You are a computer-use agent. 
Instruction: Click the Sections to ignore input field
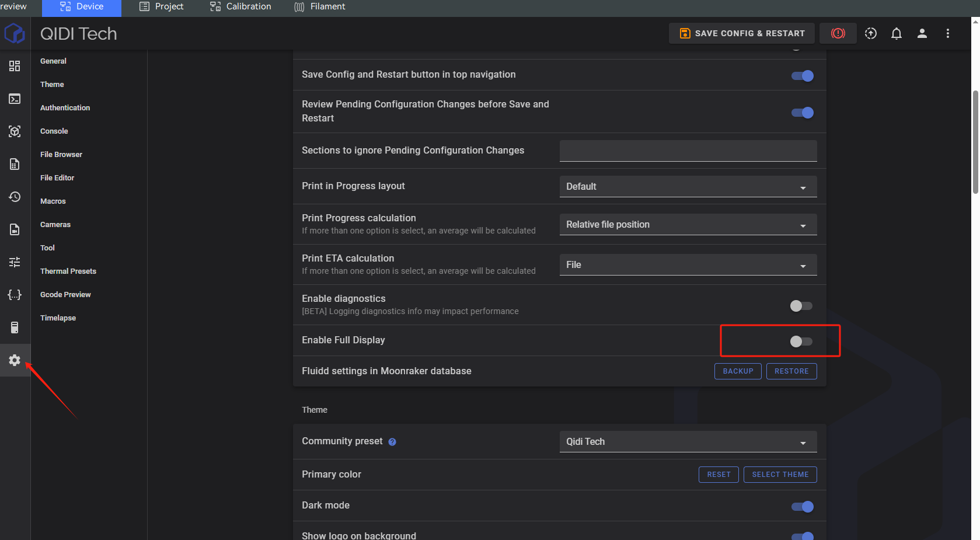coord(688,151)
